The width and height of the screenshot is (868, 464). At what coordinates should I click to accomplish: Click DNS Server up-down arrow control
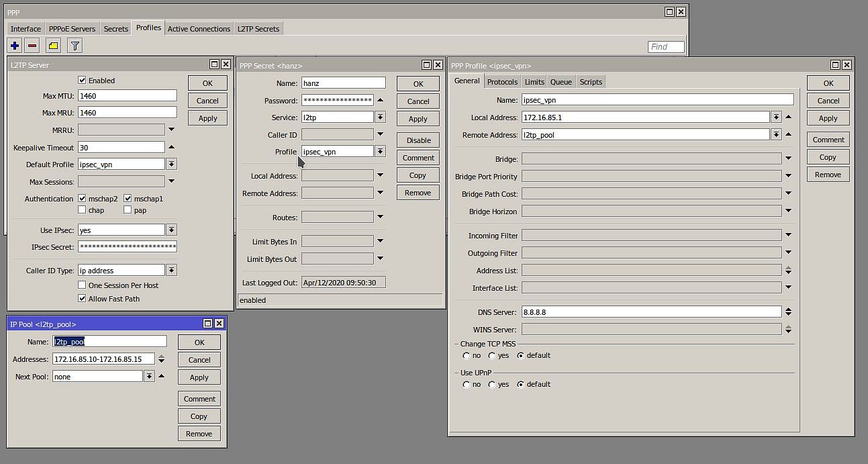point(788,312)
